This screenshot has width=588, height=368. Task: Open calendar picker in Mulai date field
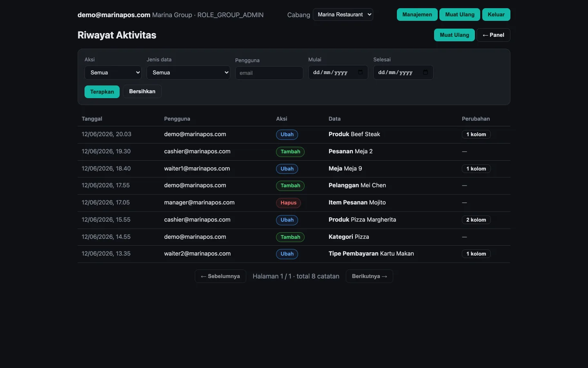tap(360, 72)
